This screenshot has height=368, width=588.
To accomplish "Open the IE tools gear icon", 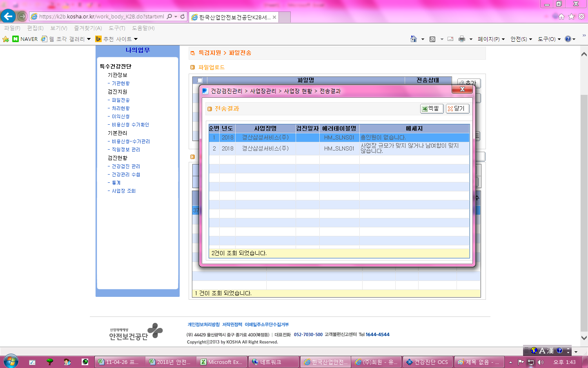I will coord(581,16).
